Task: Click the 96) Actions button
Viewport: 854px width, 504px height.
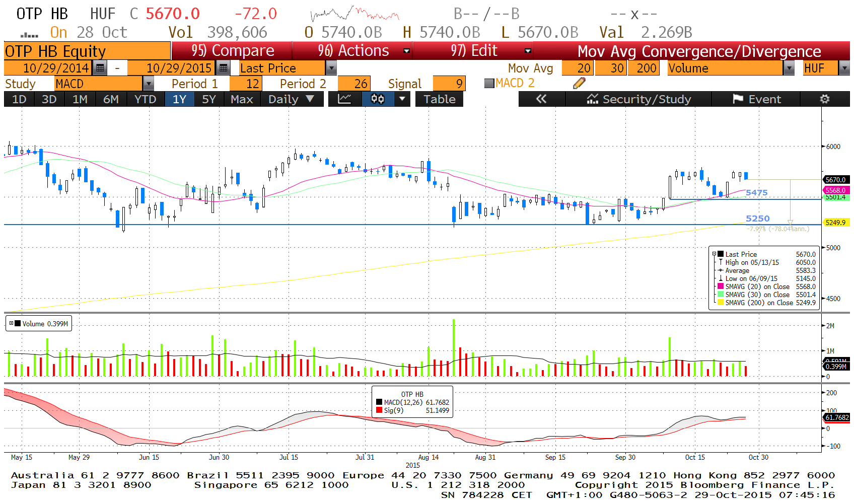Action: coord(353,51)
